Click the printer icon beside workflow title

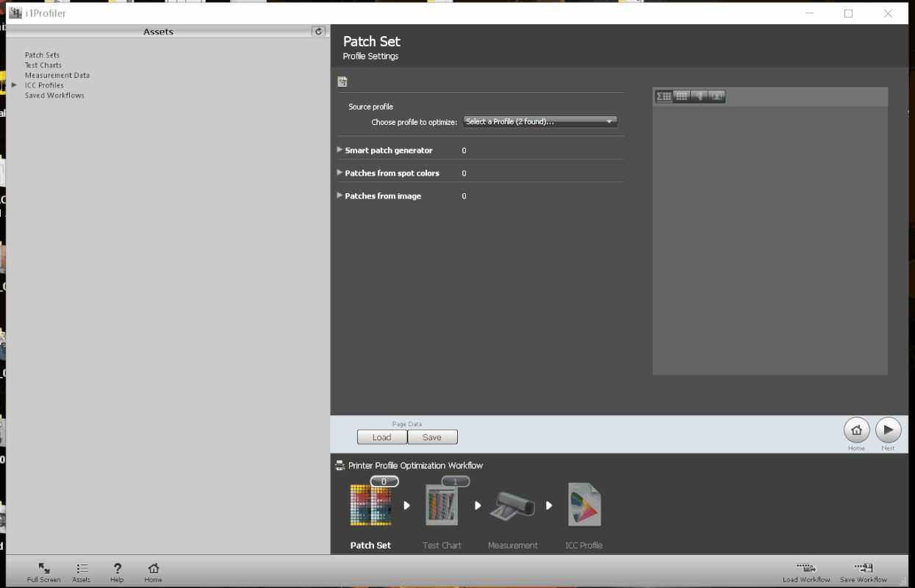[x=340, y=465]
